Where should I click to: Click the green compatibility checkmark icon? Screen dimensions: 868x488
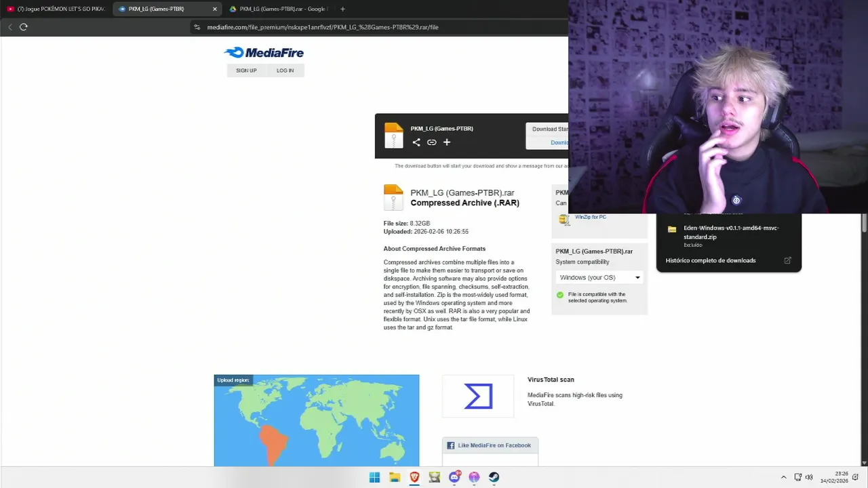[x=560, y=295]
